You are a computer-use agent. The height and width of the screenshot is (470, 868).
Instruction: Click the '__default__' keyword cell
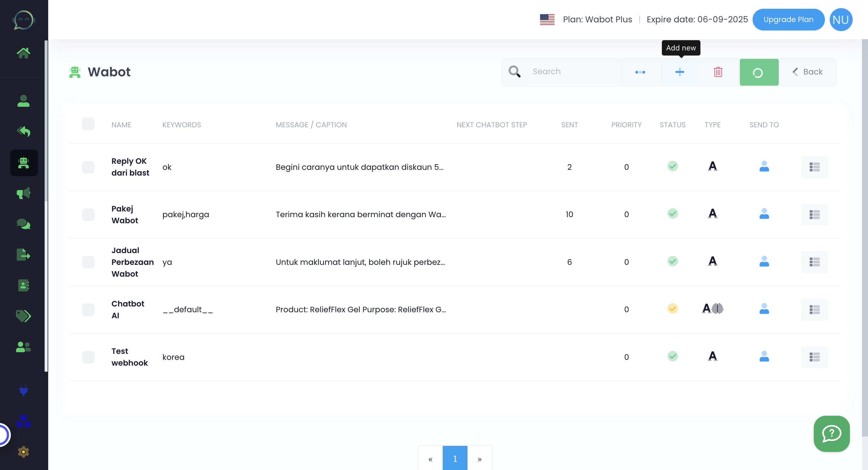(188, 310)
